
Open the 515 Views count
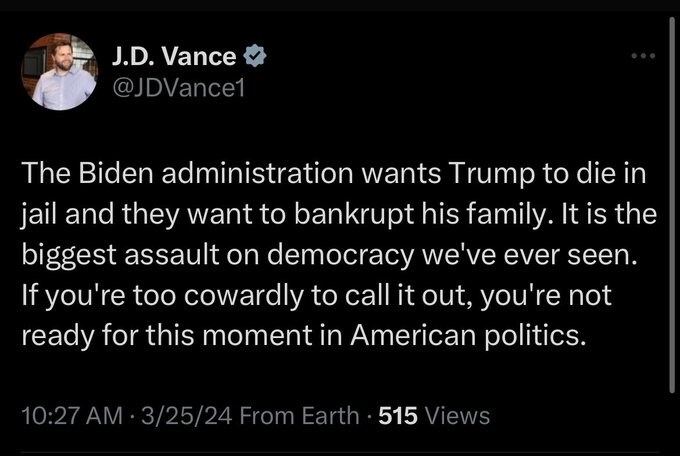click(x=398, y=414)
